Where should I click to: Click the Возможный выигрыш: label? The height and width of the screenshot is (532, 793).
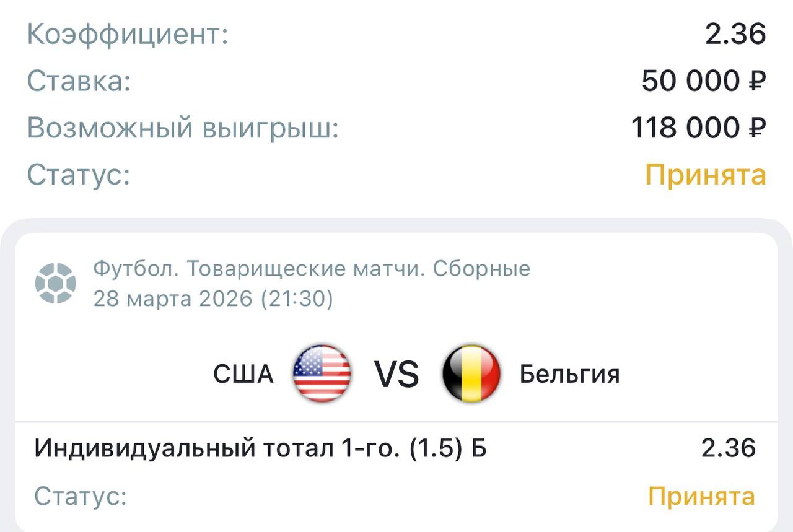click(183, 128)
